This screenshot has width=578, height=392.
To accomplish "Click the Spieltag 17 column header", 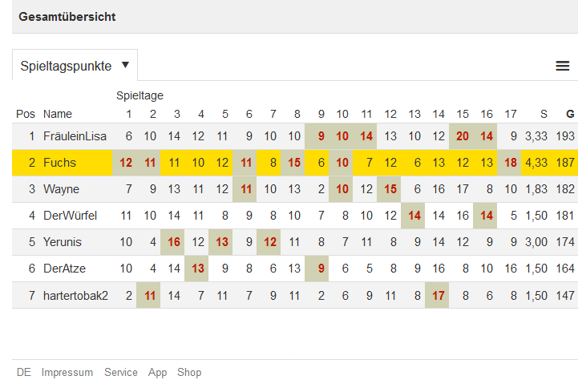I will click(x=511, y=114).
